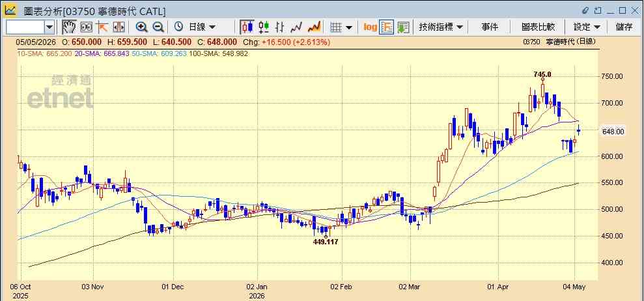644x301 pixels.
Task: Open the 日線 period dropdown
Action: [202, 27]
